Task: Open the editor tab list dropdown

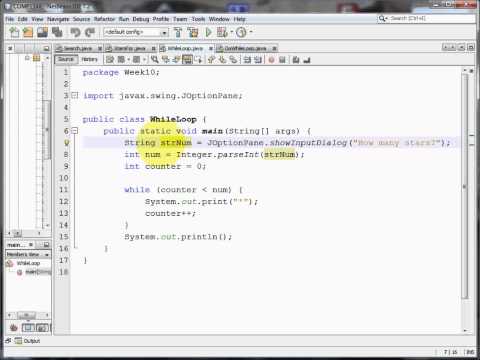Action: point(461,48)
